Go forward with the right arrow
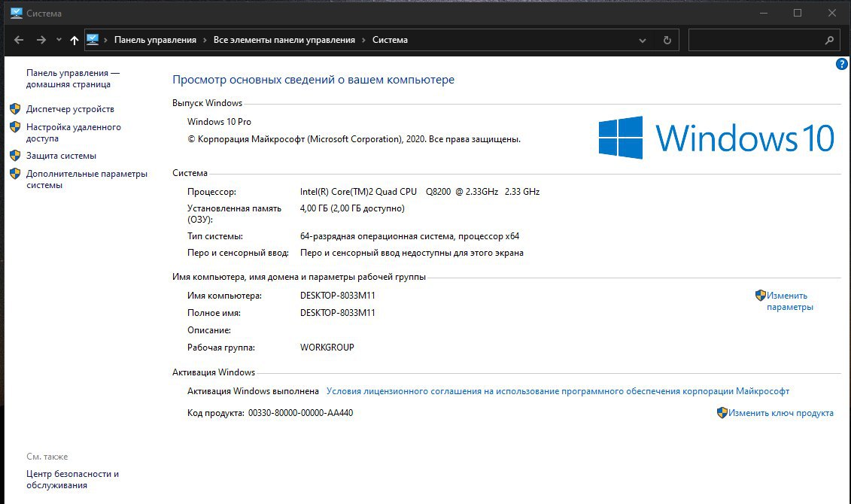The width and height of the screenshot is (851, 504). point(41,40)
